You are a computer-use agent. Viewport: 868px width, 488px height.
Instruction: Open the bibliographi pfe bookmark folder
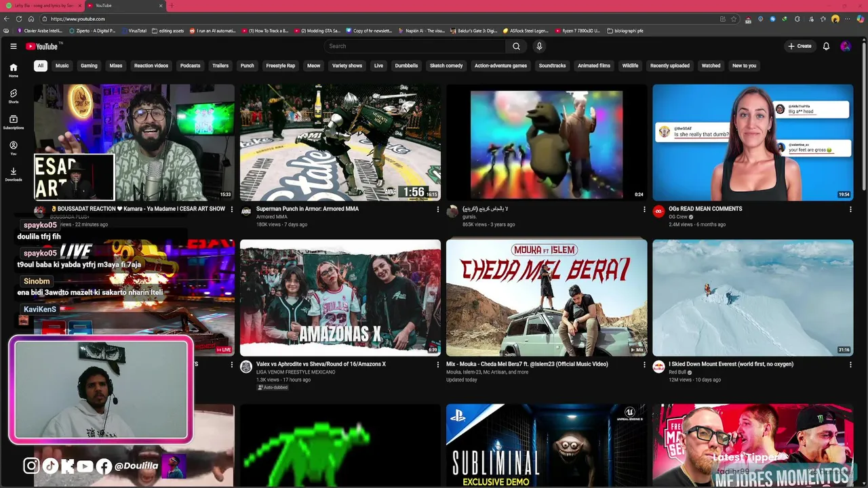coord(625,30)
